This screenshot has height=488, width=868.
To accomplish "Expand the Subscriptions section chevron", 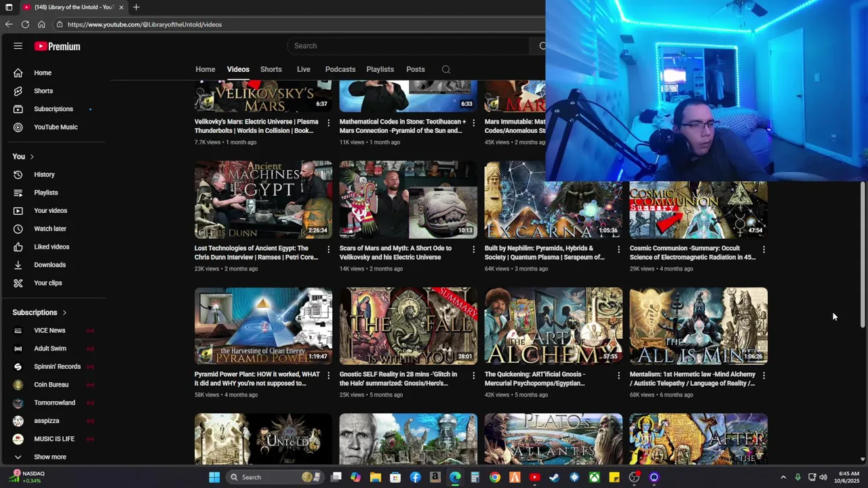I will (64, 312).
